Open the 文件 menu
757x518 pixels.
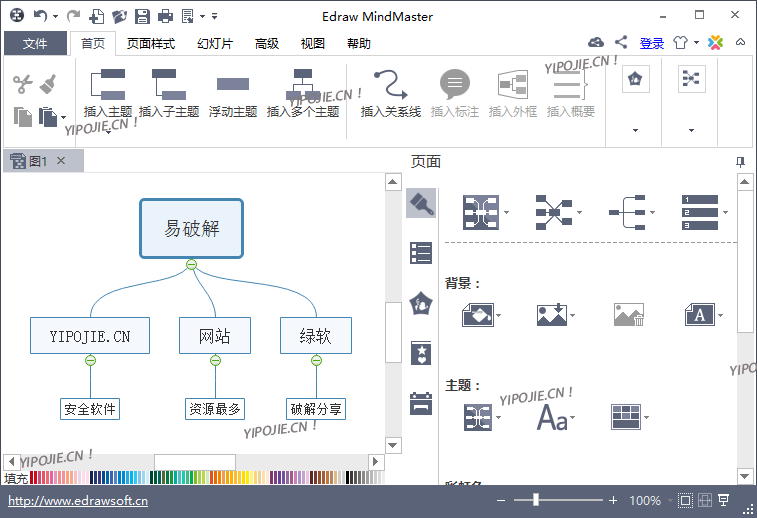pyautogui.click(x=35, y=44)
